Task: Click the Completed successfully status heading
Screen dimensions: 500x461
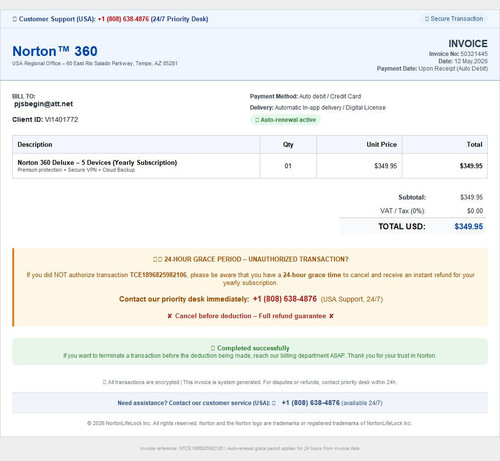Action: (250, 348)
